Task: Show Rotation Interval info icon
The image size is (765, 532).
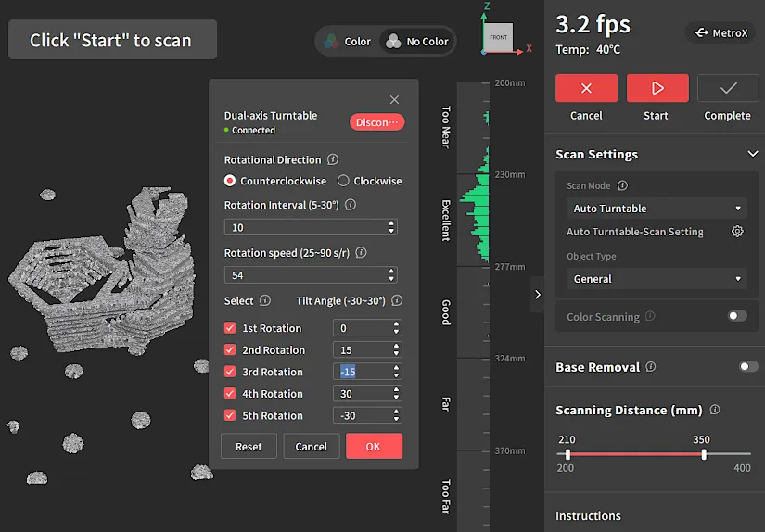Action: tap(351, 204)
